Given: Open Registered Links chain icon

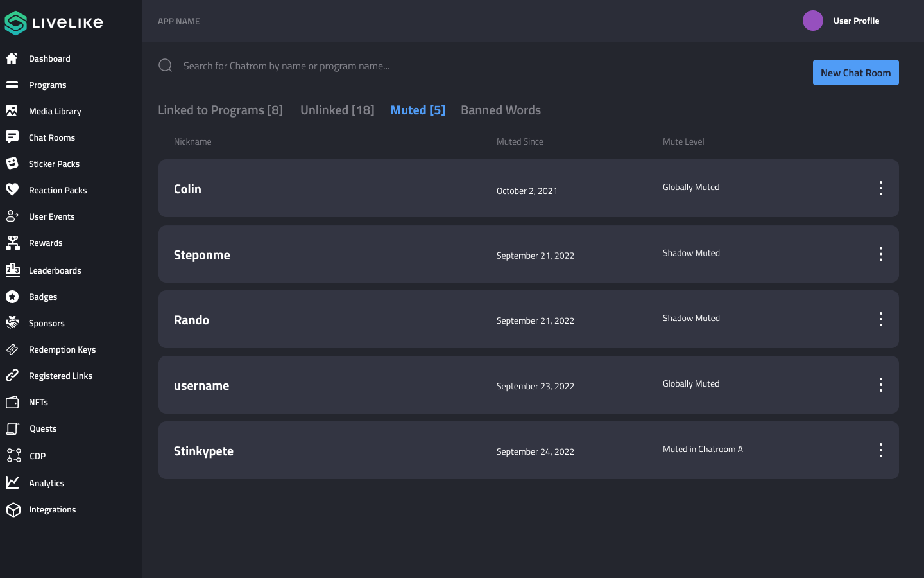Looking at the screenshot, I should coord(12,375).
